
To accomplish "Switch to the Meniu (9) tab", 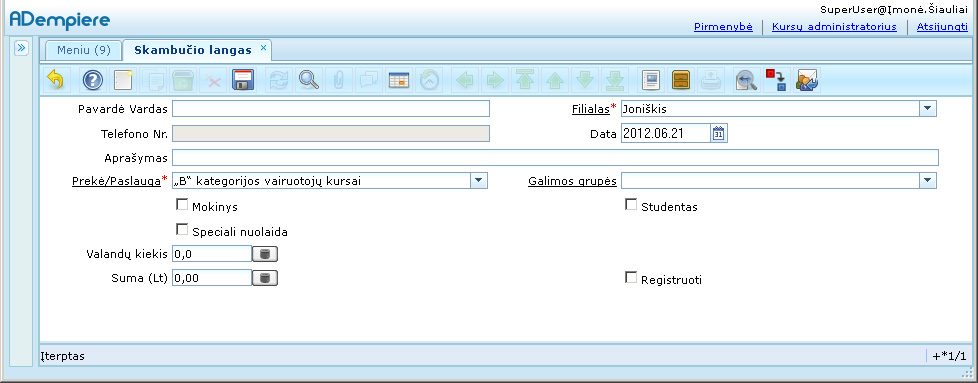I will pyautogui.click(x=84, y=50).
